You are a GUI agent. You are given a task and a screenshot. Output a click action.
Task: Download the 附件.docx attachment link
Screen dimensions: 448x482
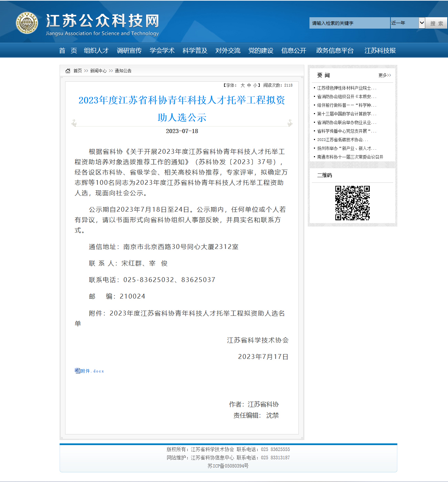[x=92, y=371]
